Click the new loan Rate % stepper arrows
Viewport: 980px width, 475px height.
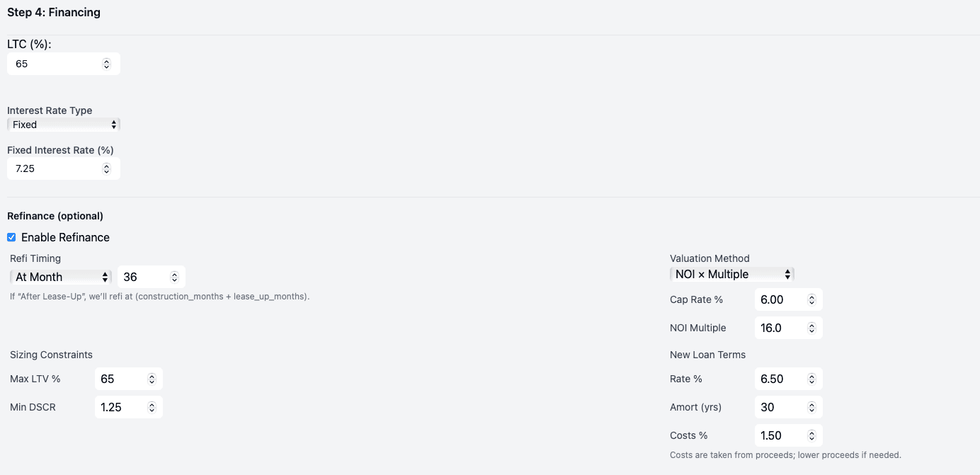tap(811, 379)
